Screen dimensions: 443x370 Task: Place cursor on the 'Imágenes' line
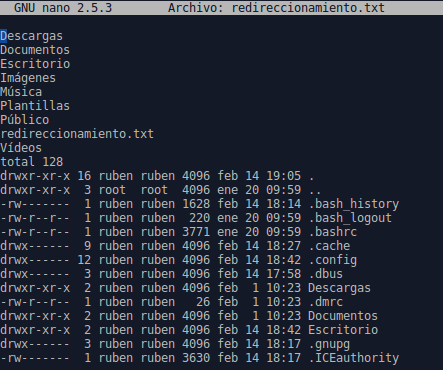tap(28, 78)
